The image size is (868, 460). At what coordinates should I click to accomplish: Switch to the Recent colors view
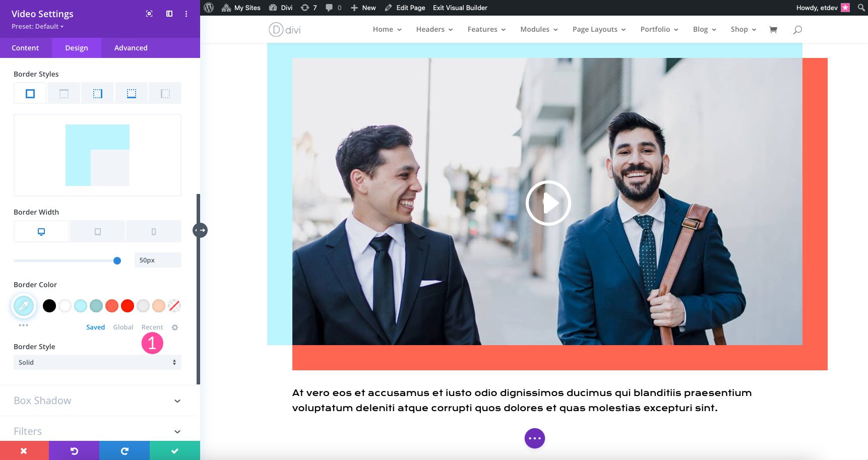point(152,327)
